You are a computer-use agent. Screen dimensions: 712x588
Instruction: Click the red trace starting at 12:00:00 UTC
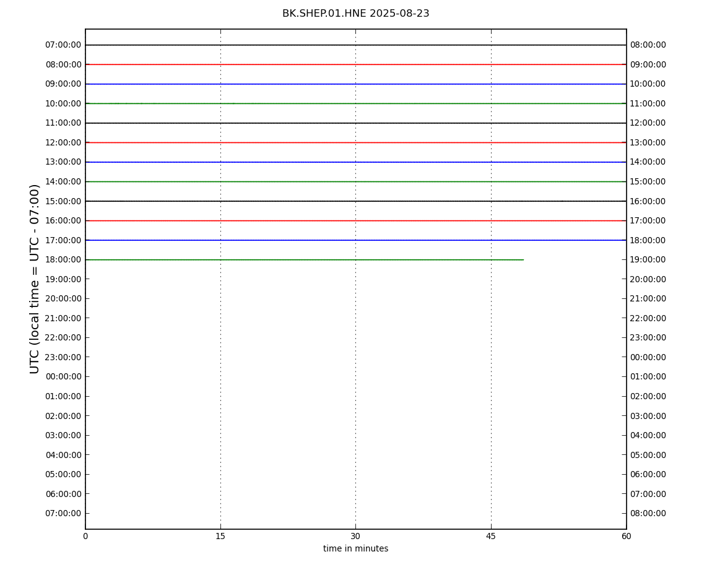pos(355,142)
